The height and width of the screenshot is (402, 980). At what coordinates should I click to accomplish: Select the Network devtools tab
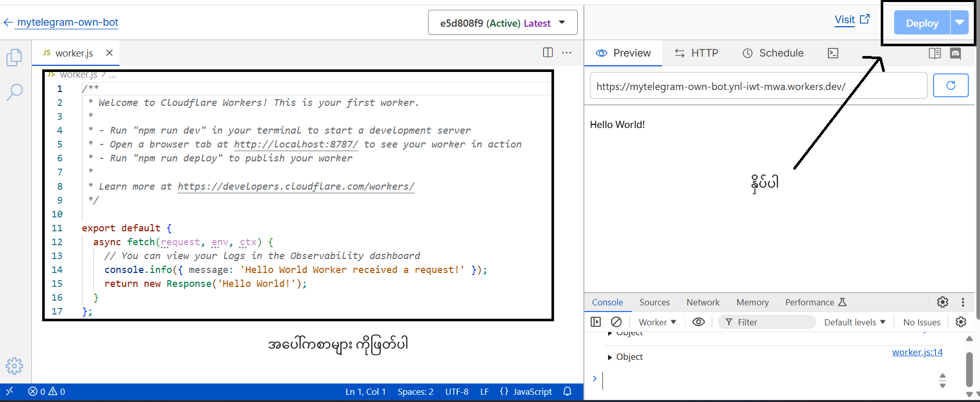coord(703,302)
